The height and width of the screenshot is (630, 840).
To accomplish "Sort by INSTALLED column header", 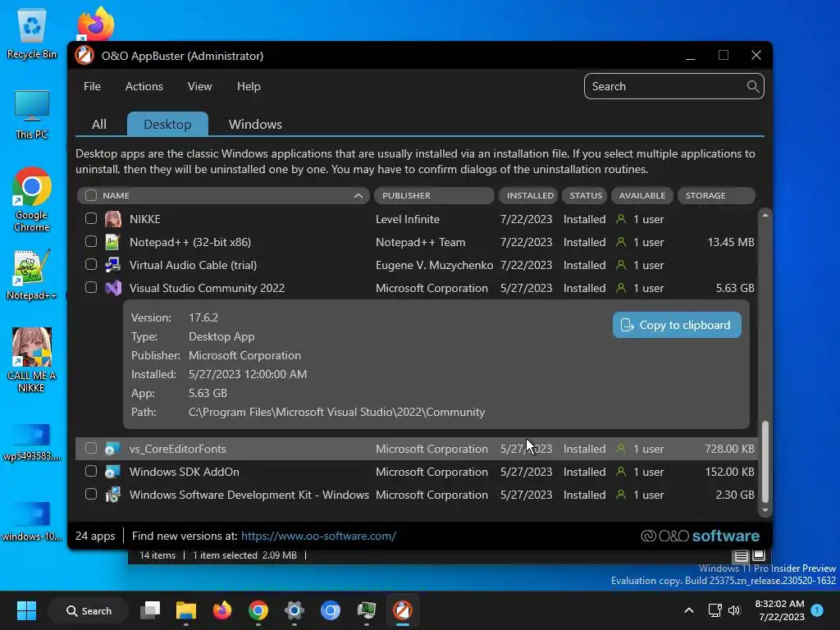I will 529,195.
